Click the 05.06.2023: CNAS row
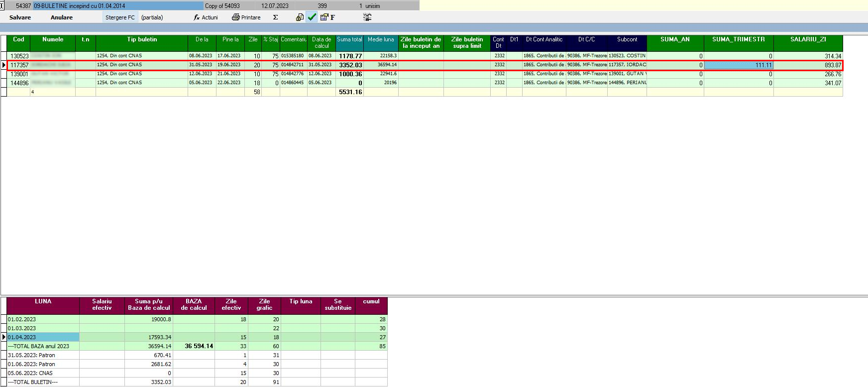 [x=197, y=373]
